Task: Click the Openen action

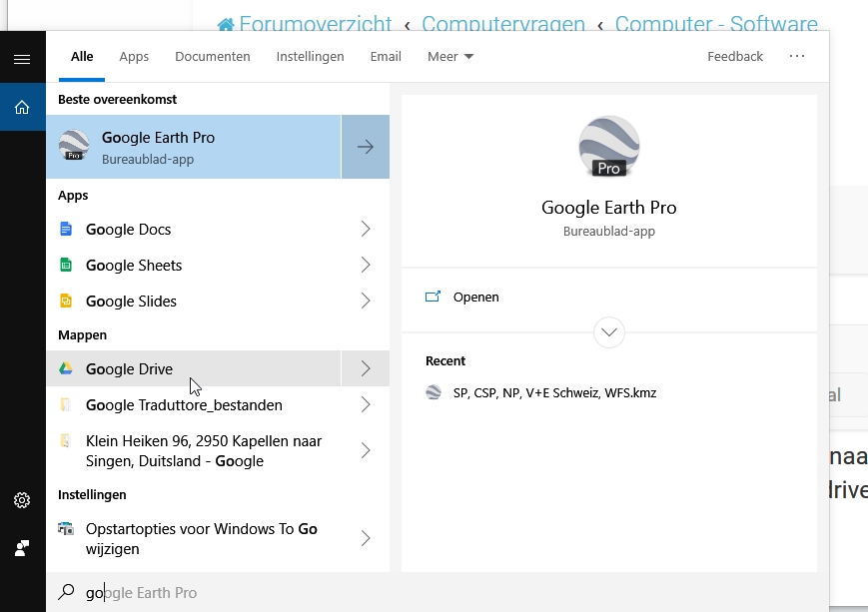Action: (475, 298)
